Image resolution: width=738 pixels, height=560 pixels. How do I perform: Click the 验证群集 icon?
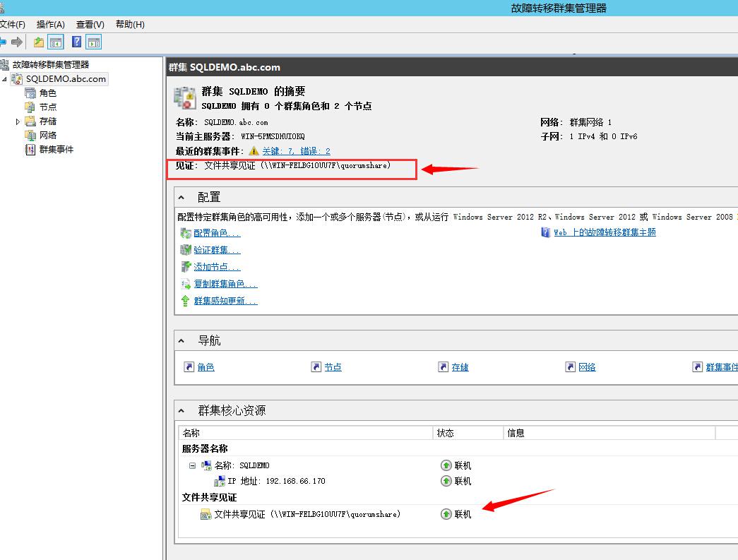[x=186, y=250]
